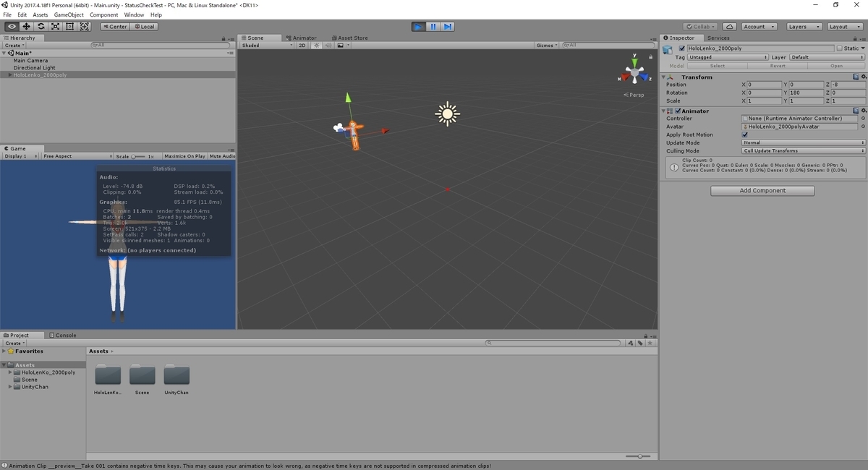Open the Component menu
The width and height of the screenshot is (868, 470).
(104, 14)
